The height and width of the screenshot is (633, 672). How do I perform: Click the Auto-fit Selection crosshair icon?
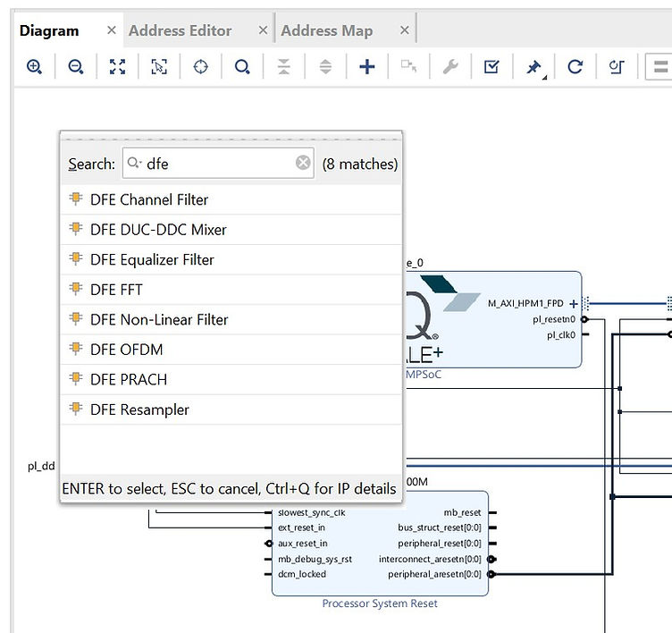click(x=200, y=67)
